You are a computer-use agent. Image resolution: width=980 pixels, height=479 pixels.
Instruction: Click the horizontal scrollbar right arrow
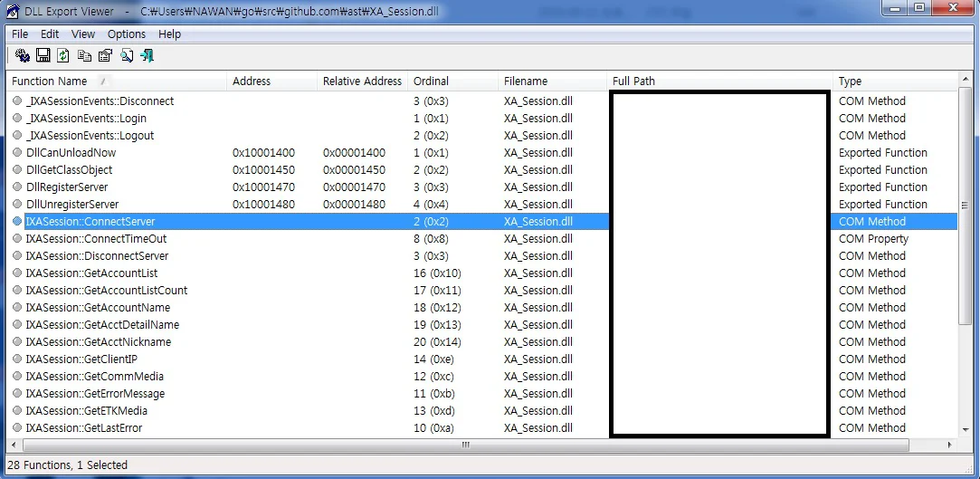pos(950,445)
